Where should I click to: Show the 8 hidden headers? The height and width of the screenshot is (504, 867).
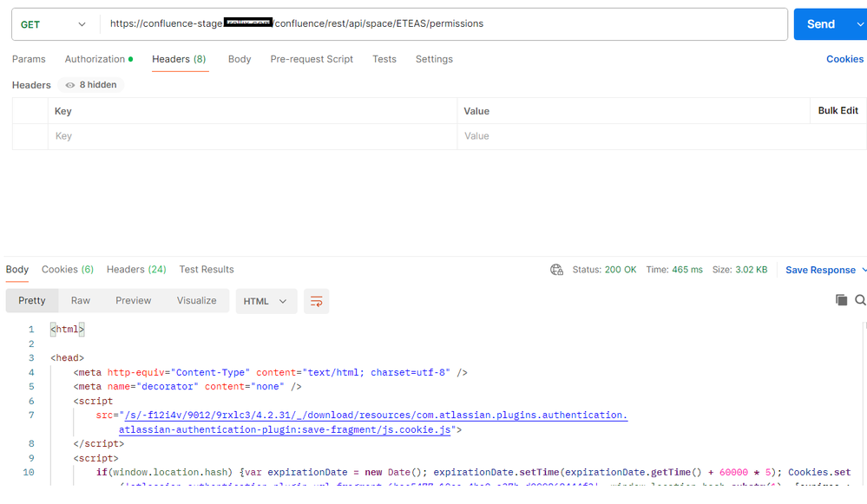90,84
